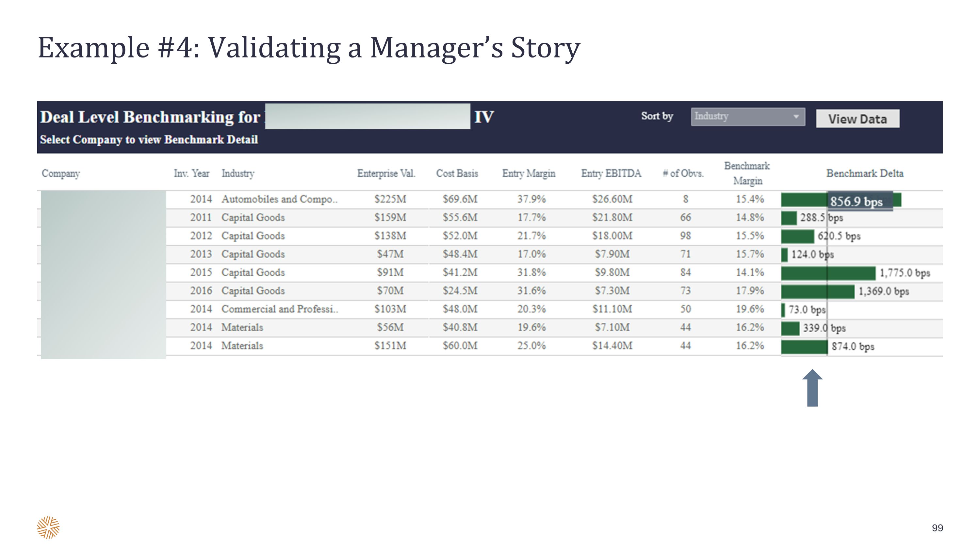Screen dimensions: 980x551
Task: Click the Entry Margin column header
Action: point(529,173)
